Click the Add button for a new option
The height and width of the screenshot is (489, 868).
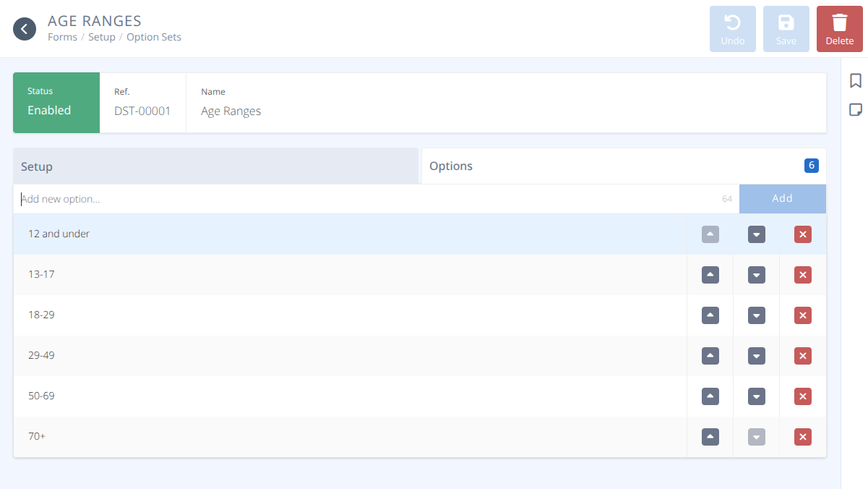tap(782, 198)
